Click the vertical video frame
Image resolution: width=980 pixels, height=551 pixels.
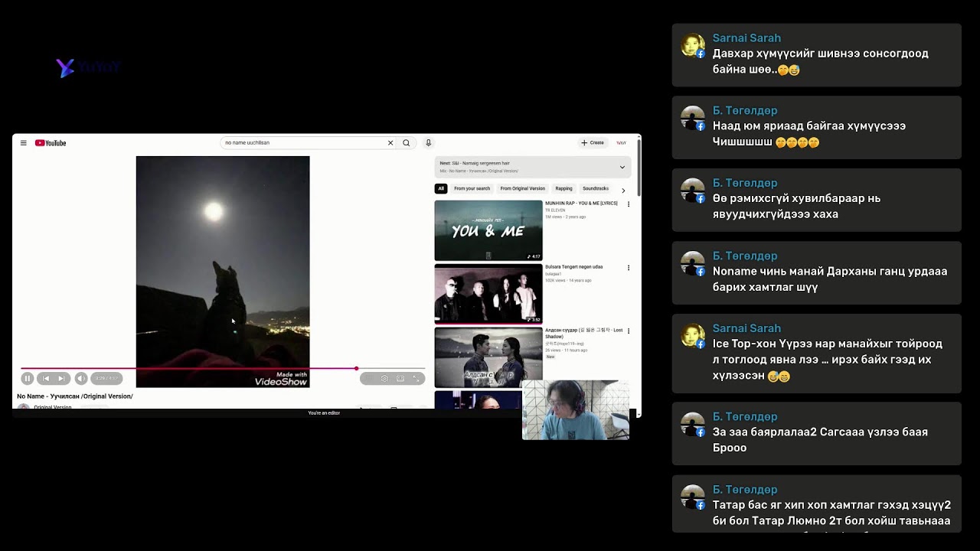[223, 272]
